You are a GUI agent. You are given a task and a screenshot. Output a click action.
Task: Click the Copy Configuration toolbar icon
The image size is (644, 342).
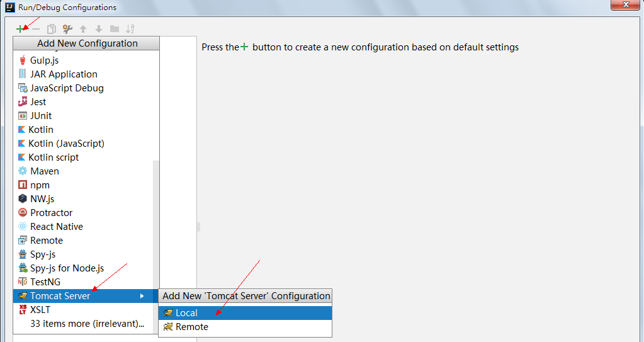coord(52,29)
